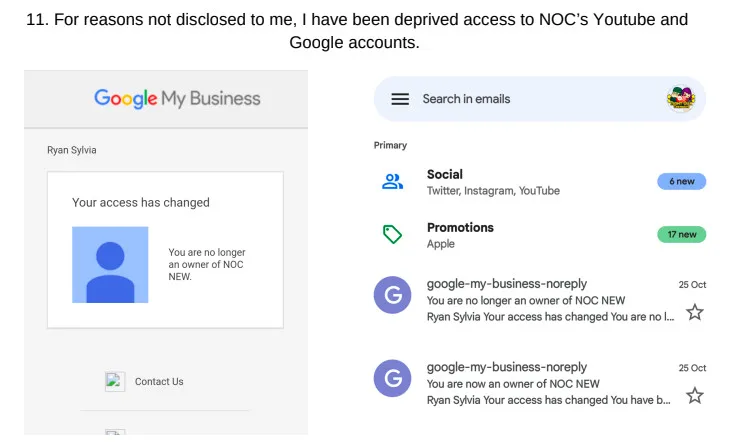Open the Contact Us link

click(159, 382)
